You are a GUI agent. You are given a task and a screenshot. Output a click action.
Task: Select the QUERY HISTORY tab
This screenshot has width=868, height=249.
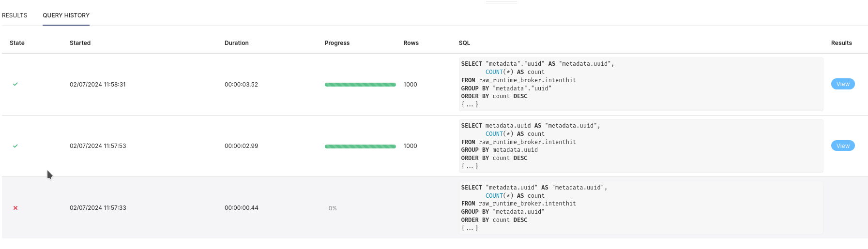pos(66,15)
